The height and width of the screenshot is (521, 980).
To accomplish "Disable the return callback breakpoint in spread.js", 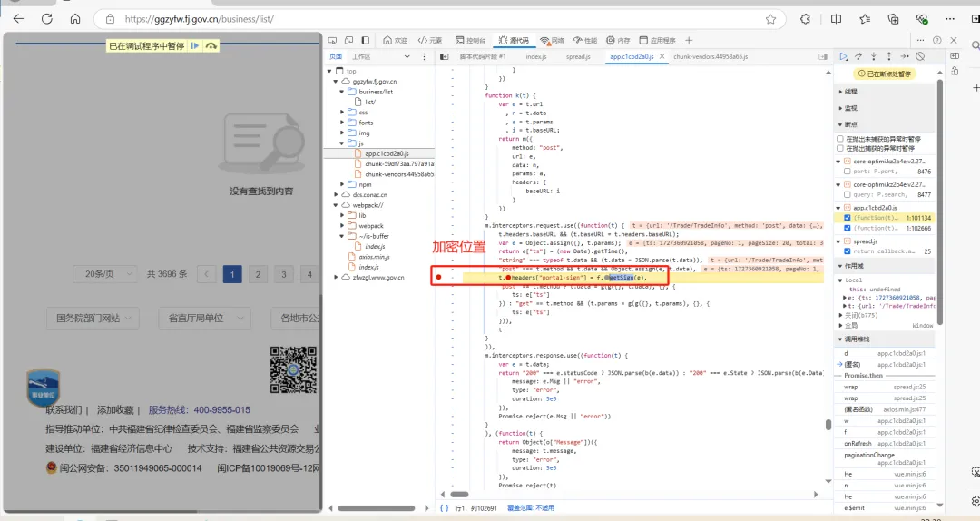I will point(847,251).
